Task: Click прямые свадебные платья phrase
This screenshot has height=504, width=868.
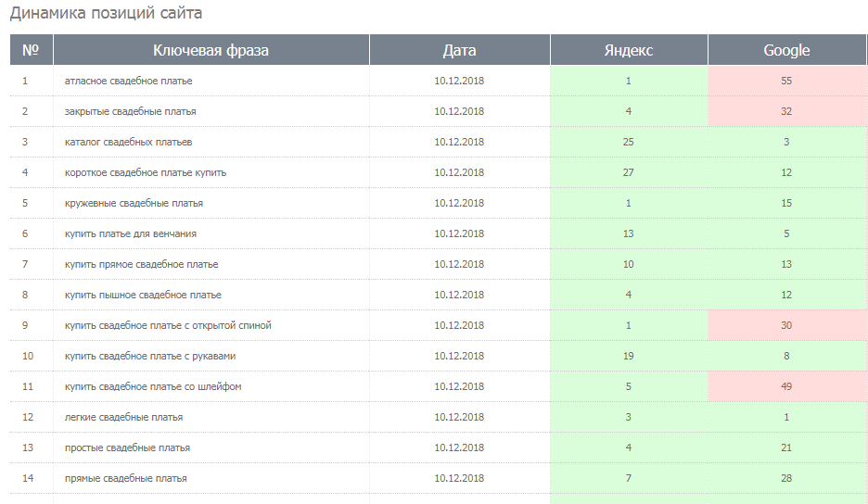Action: coord(126,478)
